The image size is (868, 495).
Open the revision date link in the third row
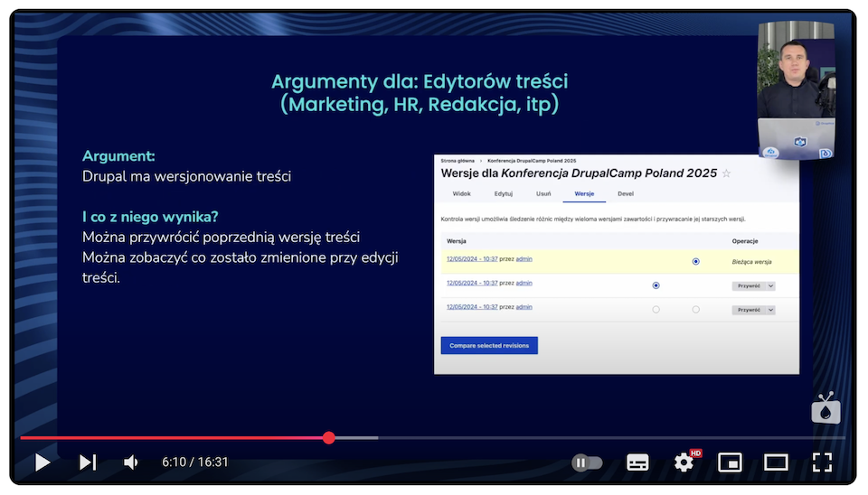coord(472,307)
